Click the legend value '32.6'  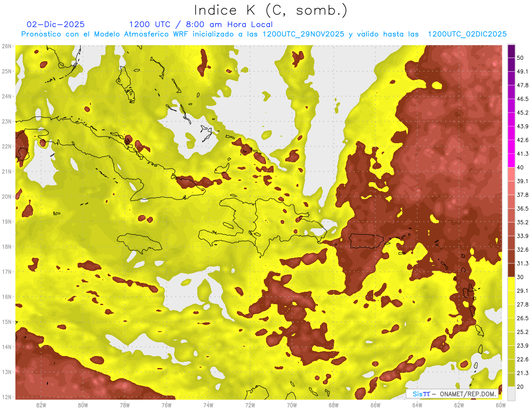(523, 250)
